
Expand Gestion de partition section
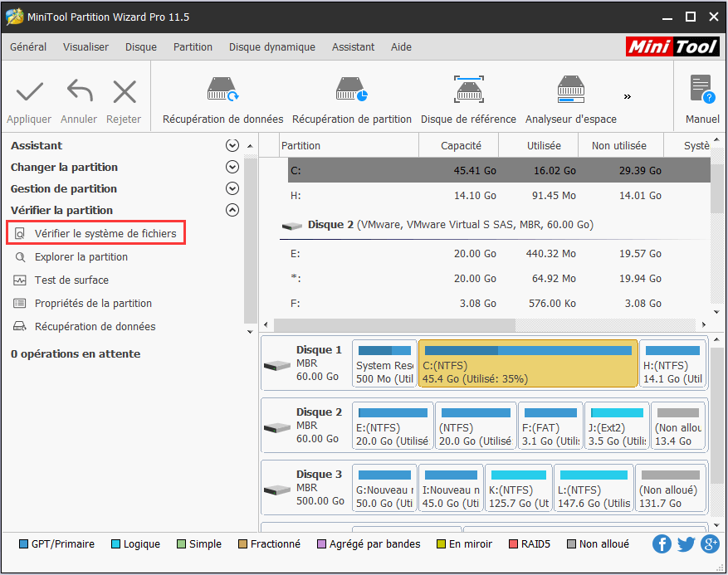tap(232, 188)
